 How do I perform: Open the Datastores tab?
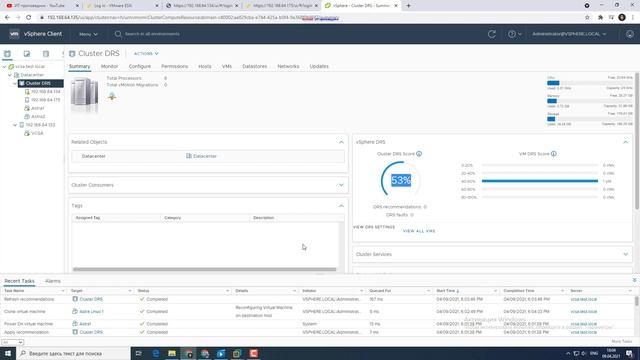[254, 66]
